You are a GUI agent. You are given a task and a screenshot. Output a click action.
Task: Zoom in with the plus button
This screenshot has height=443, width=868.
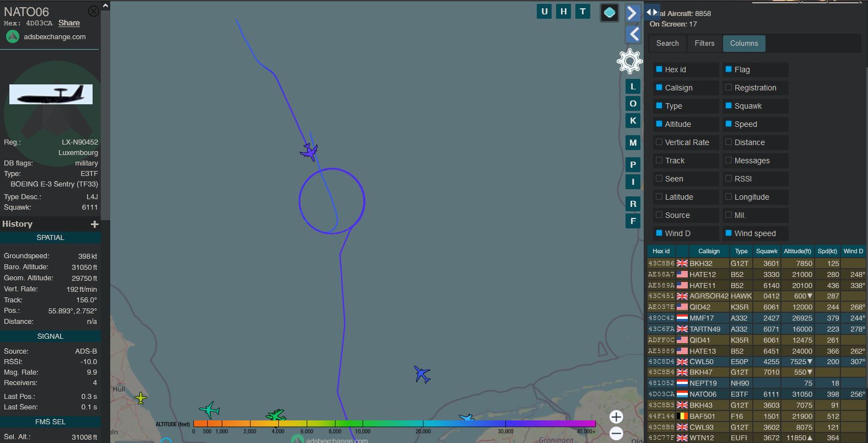coord(616,417)
